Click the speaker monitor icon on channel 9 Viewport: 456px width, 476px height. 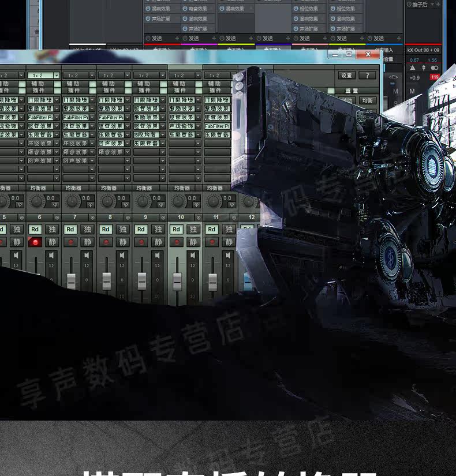pos(157,255)
